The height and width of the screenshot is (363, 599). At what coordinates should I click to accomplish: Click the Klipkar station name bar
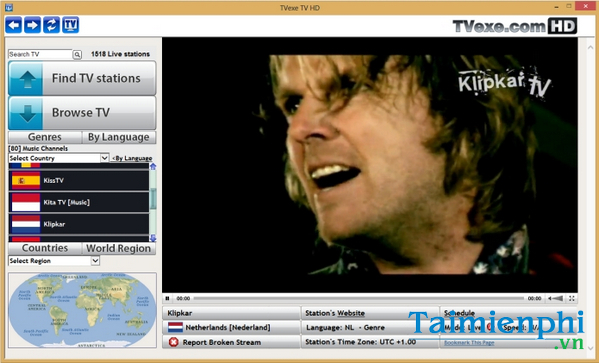(x=232, y=313)
